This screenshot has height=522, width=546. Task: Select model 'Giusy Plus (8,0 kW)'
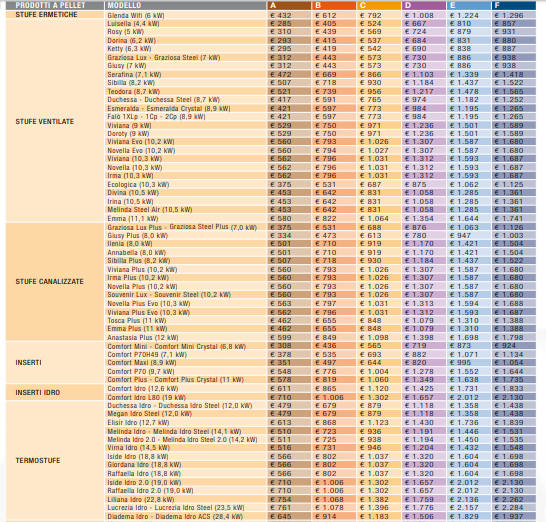pyautogui.click(x=138, y=236)
